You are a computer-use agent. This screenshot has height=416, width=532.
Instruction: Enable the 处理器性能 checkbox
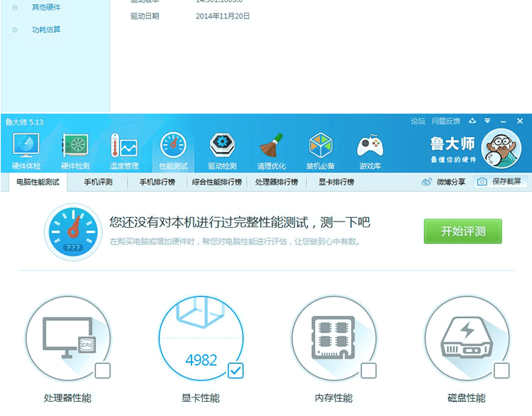[x=103, y=371]
